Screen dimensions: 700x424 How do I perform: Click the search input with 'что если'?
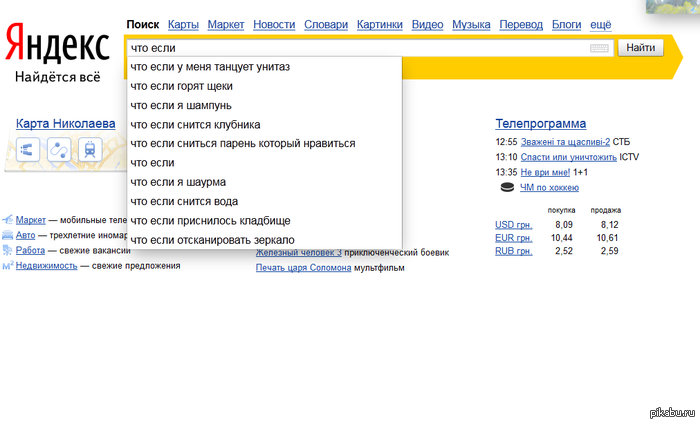click(350, 47)
